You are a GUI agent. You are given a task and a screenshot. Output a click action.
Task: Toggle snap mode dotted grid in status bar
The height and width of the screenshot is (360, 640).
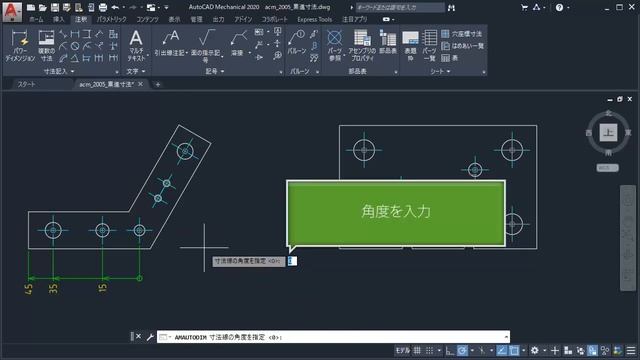(429, 350)
